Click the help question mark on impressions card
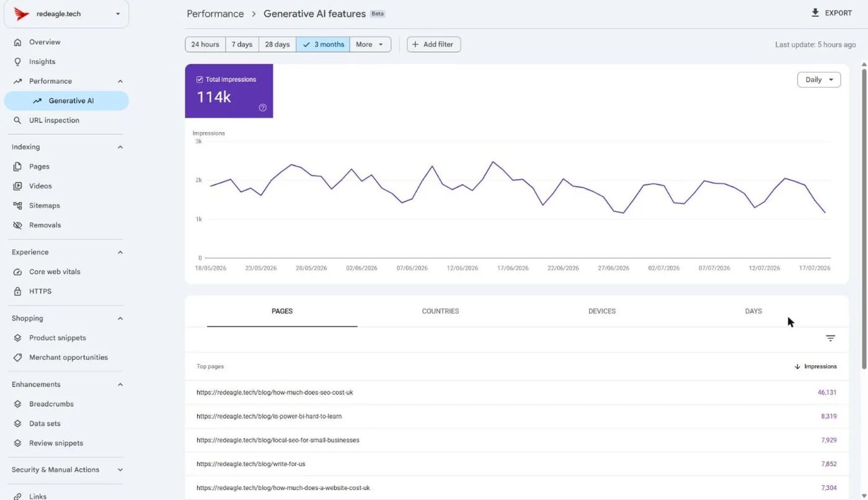 [262, 108]
